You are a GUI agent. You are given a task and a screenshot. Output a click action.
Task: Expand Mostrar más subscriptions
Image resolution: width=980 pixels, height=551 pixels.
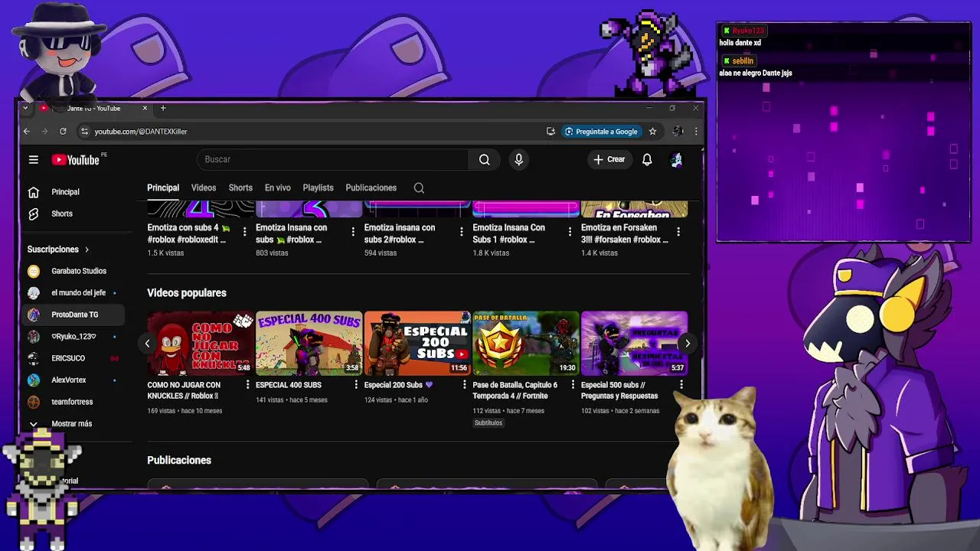[x=73, y=424]
